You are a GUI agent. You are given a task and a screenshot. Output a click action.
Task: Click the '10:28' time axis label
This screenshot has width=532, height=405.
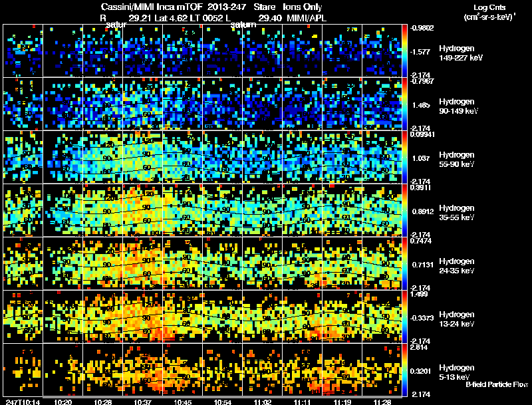click(x=103, y=402)
